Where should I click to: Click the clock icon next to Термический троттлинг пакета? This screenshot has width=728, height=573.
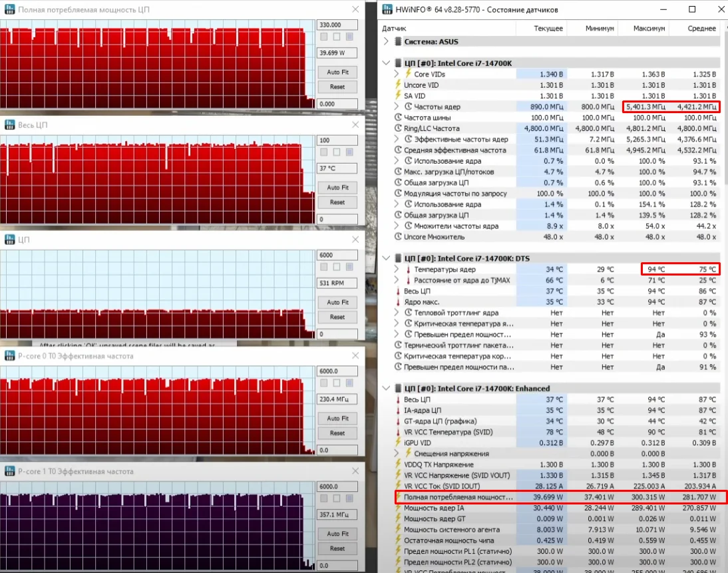pyautogui.click(x=398, y=345)
